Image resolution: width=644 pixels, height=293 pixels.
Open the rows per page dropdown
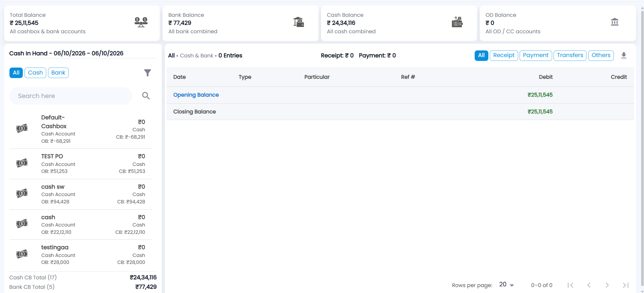[507, 285]
